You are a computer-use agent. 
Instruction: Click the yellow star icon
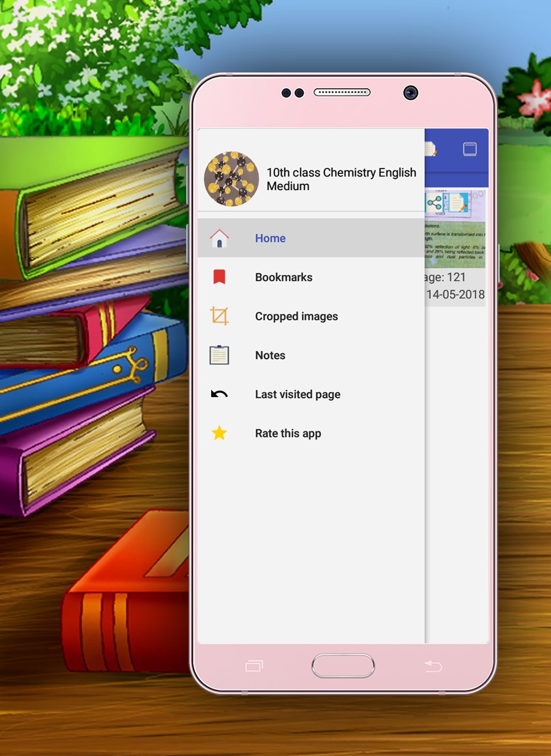219,433
